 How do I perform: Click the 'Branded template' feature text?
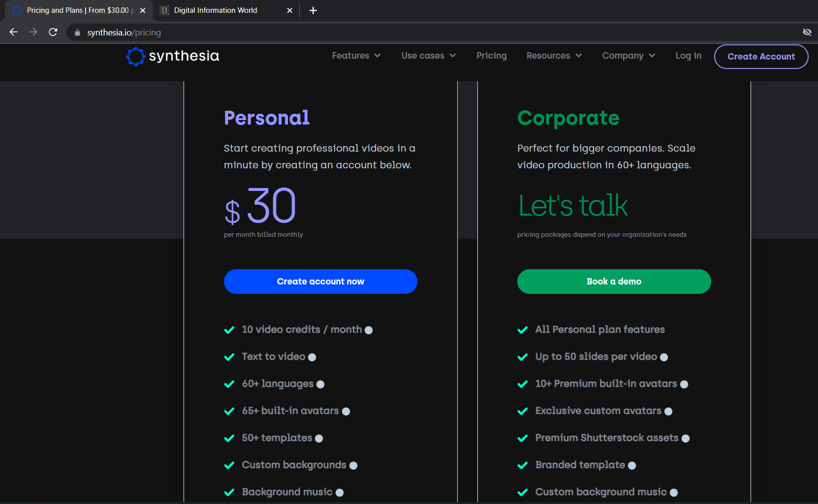[x=580, y=465]
